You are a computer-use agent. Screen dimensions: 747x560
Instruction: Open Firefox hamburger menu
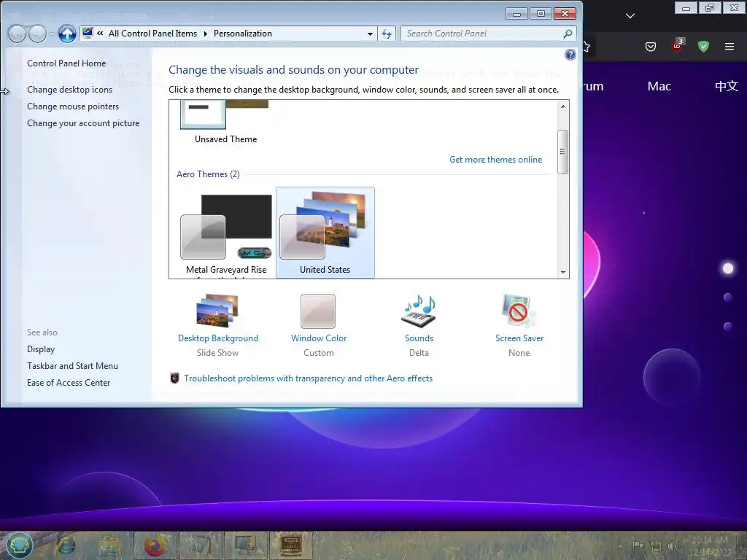click(729, 46)
